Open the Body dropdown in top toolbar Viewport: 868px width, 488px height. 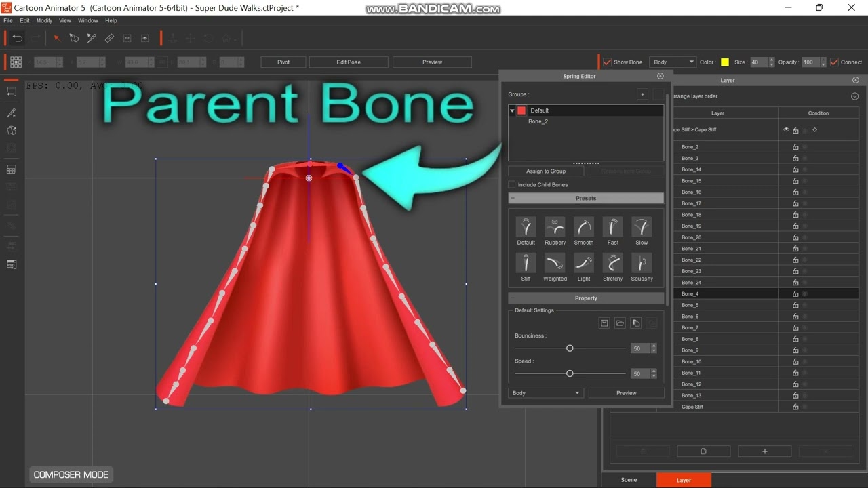(673, 62)
